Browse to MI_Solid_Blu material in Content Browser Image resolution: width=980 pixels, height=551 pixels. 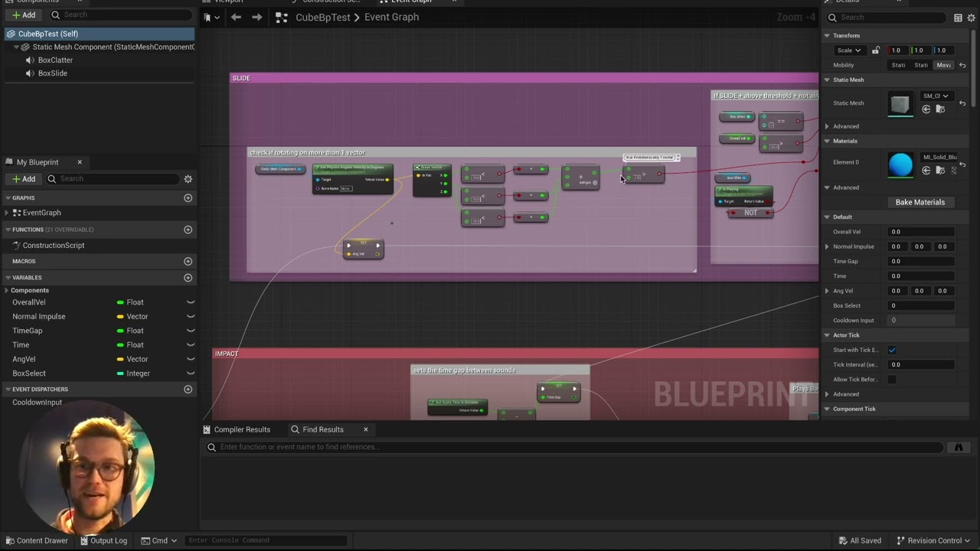[940, 171]
